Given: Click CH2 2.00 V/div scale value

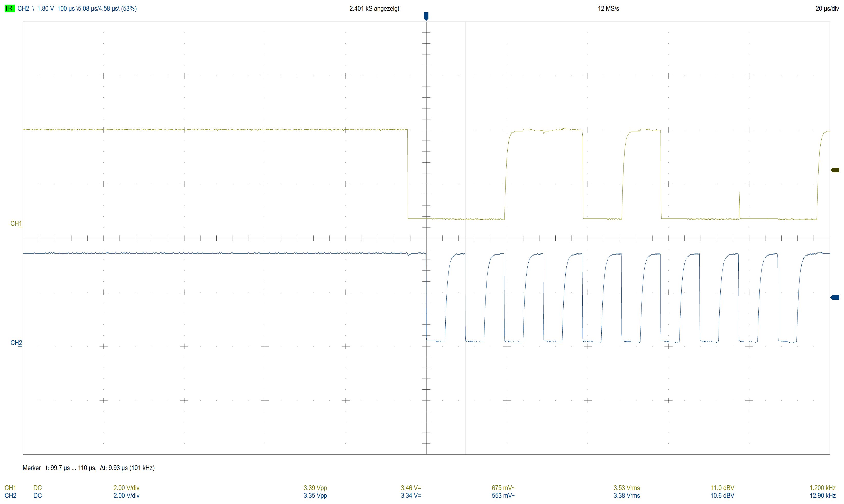Looking at the screenshot, I should (126, 496).
